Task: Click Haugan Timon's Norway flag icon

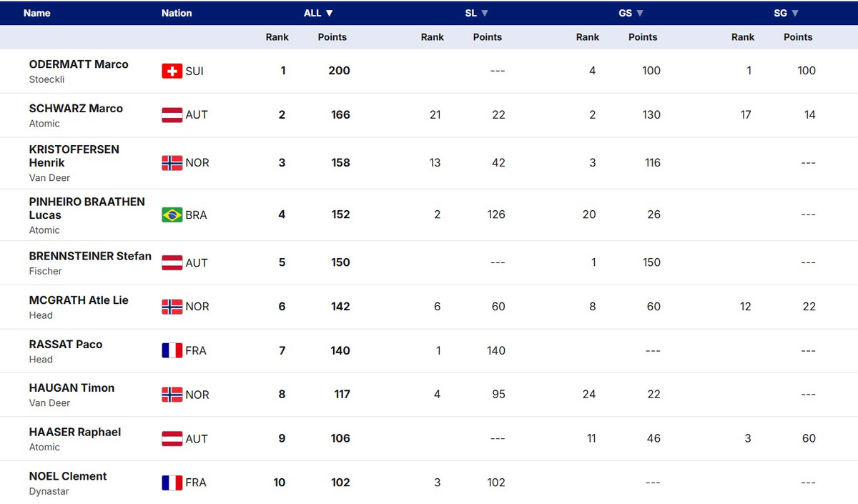Action: 172,395
